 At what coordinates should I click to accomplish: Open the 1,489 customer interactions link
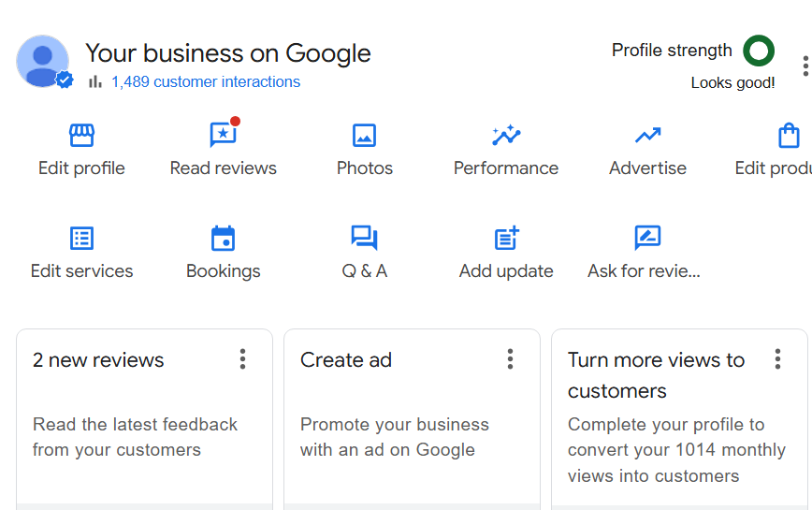pyautogui.click(x=206, y=82)
